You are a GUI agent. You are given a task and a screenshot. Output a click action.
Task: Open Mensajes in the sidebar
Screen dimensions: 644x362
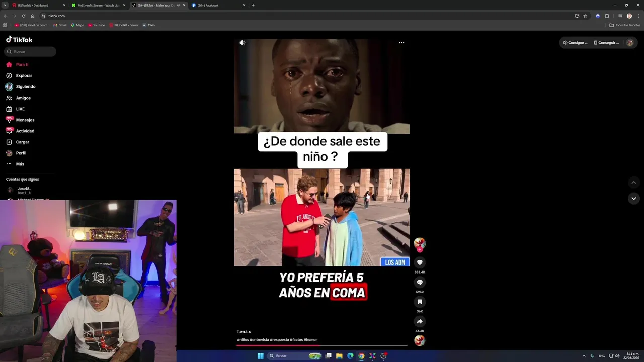point(20,120)
